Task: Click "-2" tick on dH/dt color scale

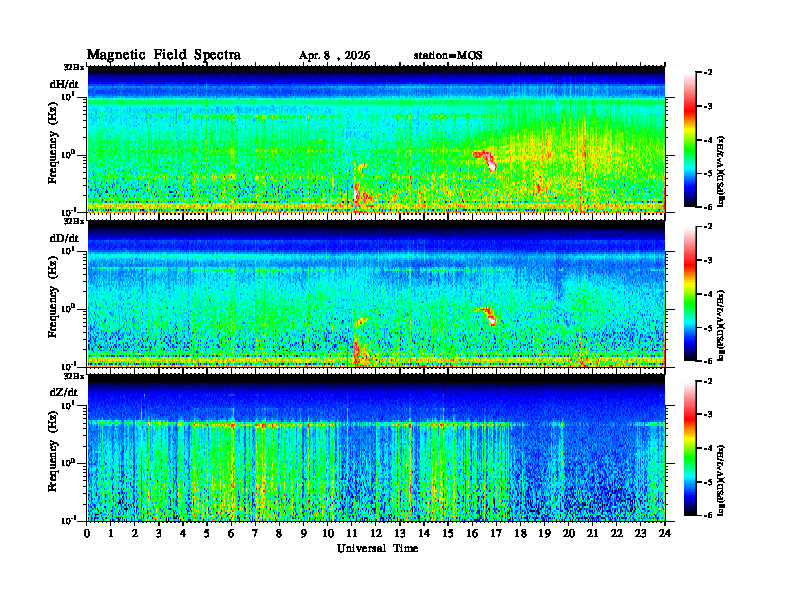Action: [x=708, y=73]
